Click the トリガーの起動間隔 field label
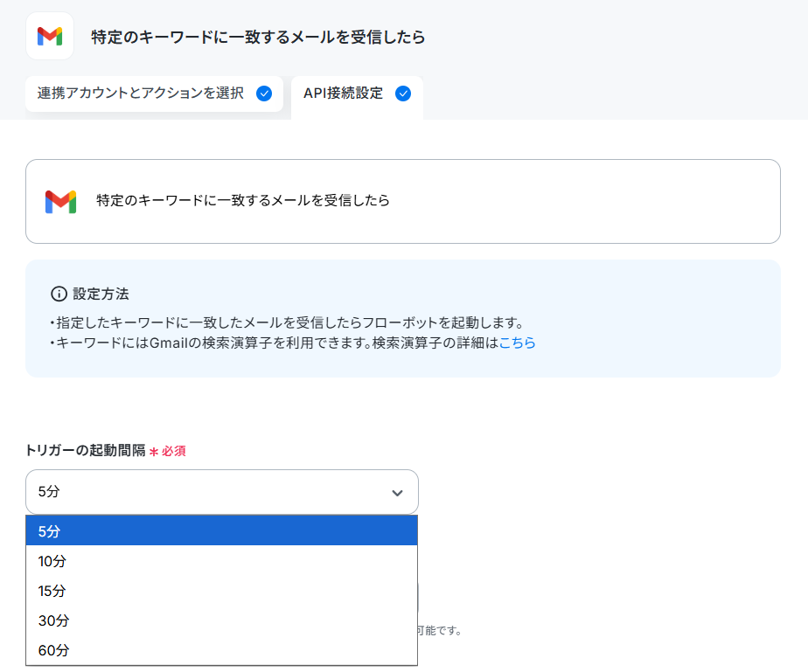 point(86,451)
